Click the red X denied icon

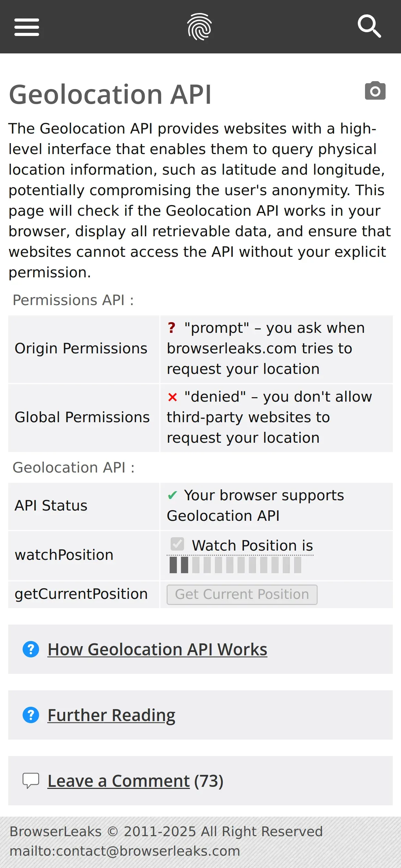[172, 397]
